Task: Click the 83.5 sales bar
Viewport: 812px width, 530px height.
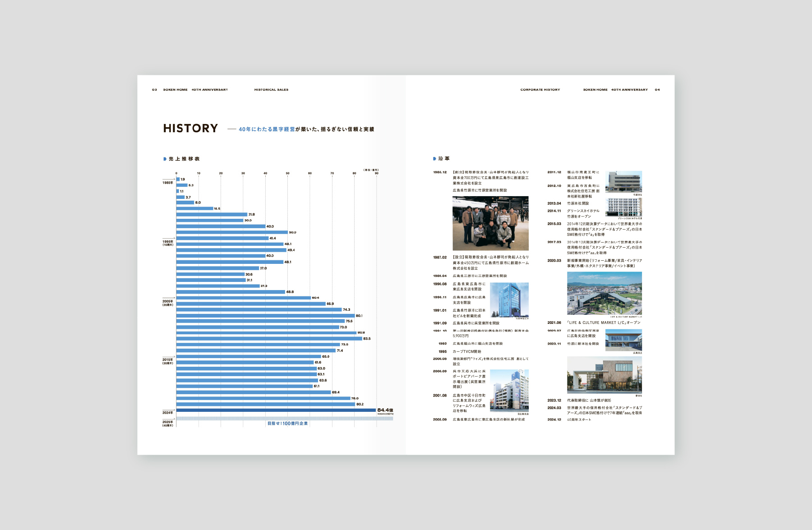Action: [269, 338]
